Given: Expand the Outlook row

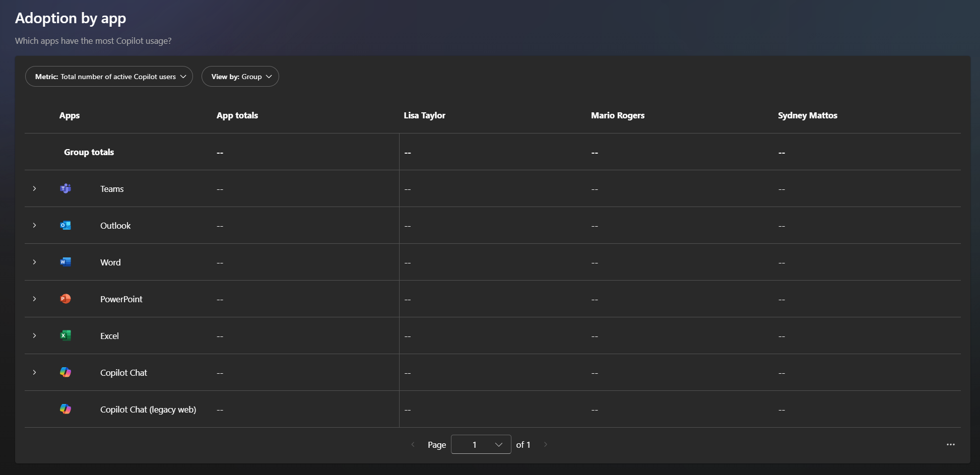Looking at the screenshot, I should [34, 225].
